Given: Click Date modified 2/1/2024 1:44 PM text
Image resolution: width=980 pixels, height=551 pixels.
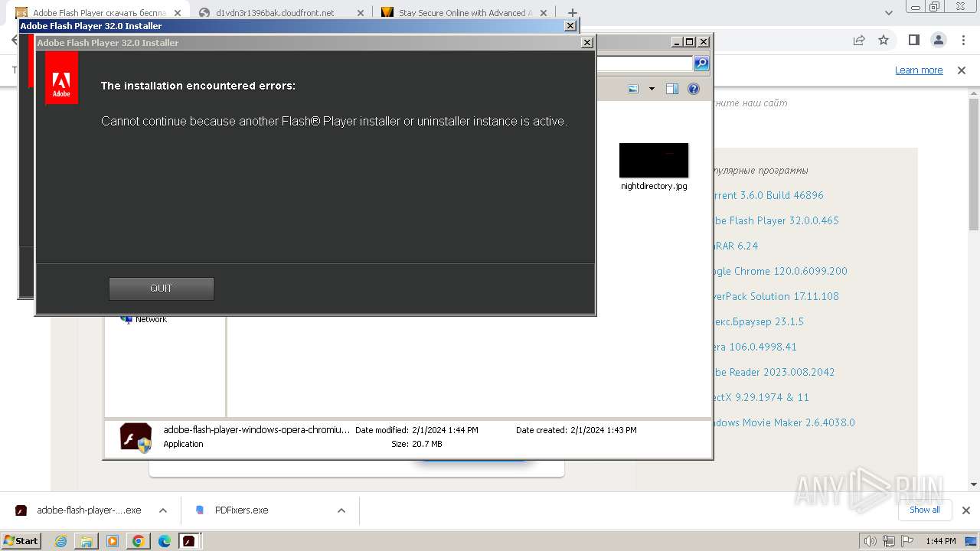Looking at the screenshot, I should point(416,430).
